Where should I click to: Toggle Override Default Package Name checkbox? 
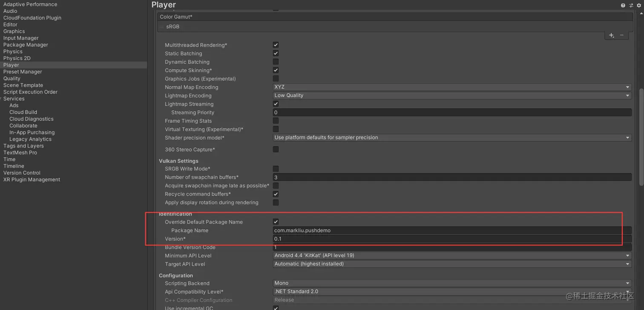(276, 222)
